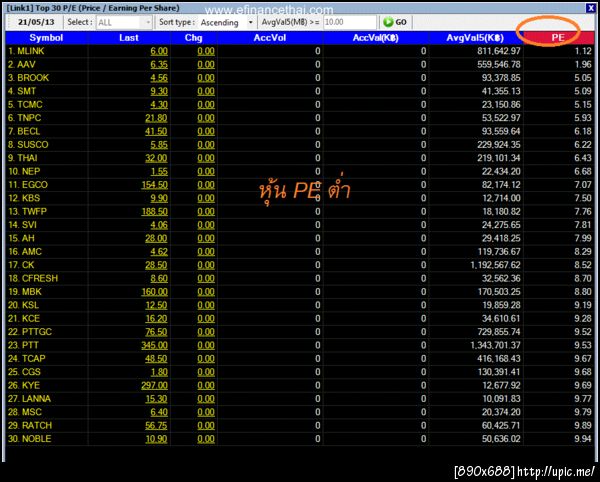Sort by the Chg column header
600x482 pixels.
(193, 37)
